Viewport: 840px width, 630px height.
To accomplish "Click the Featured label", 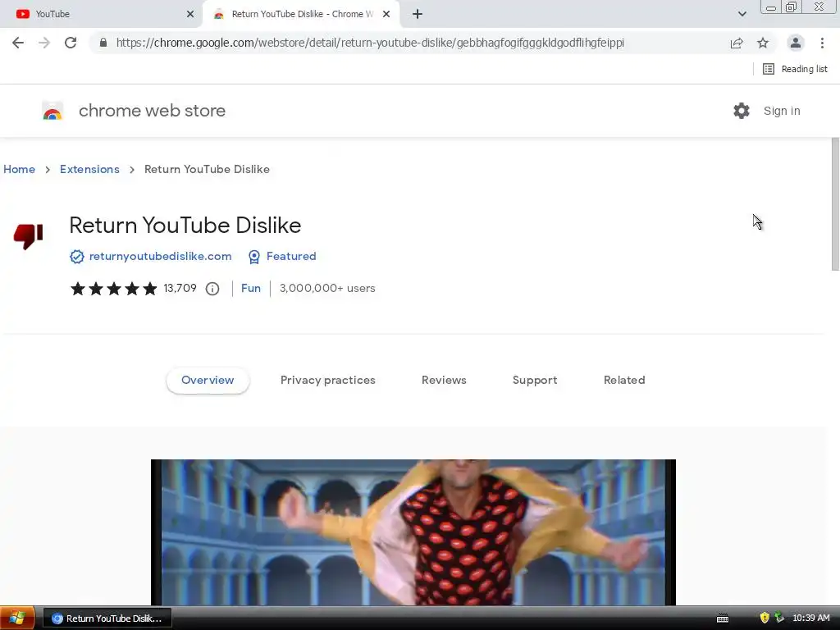I will 291,257.
